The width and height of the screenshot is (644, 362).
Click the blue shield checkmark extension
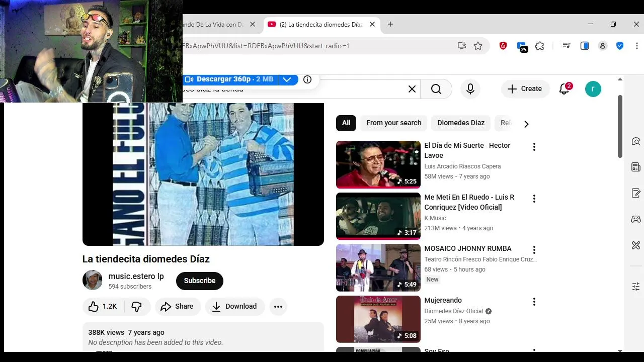pyautogui.click(x=620, y=46)
